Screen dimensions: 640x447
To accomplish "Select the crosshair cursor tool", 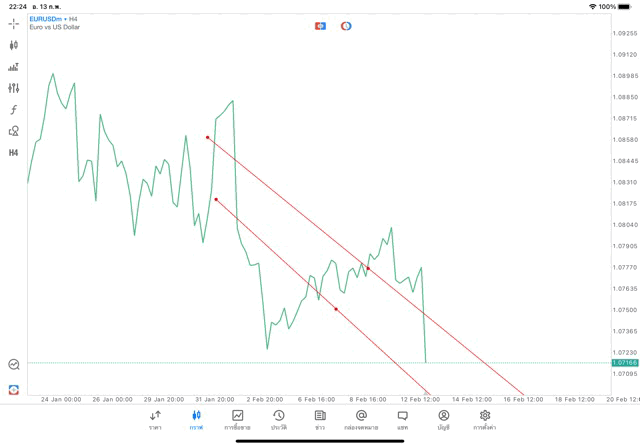I will 13,23.
